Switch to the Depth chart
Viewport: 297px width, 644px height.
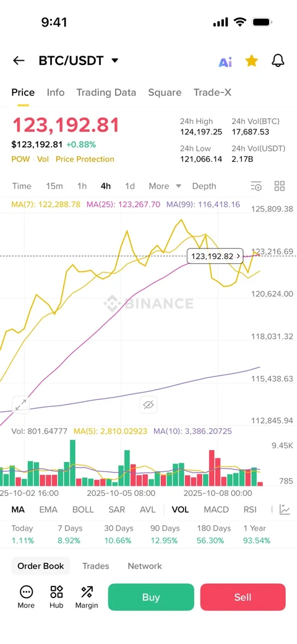click(204, 186)
